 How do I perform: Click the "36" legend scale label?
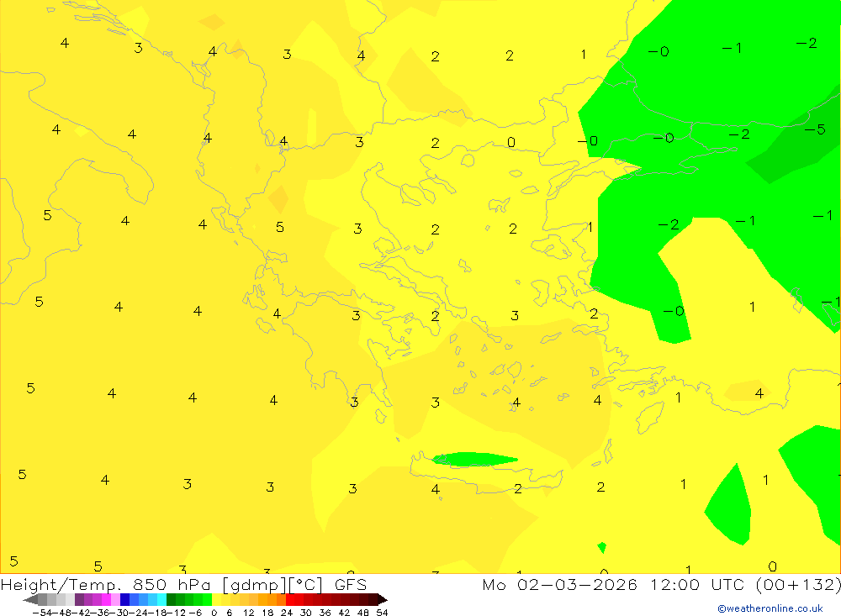(325, 613)
